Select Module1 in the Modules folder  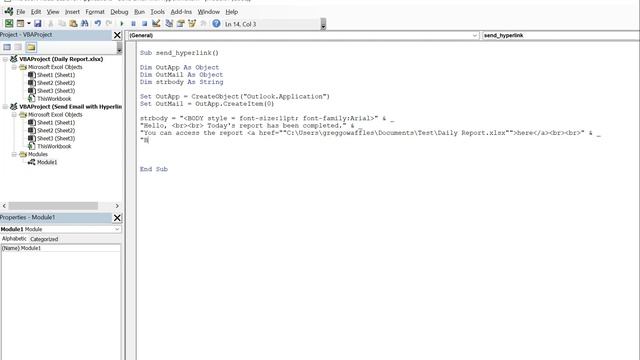47,162
